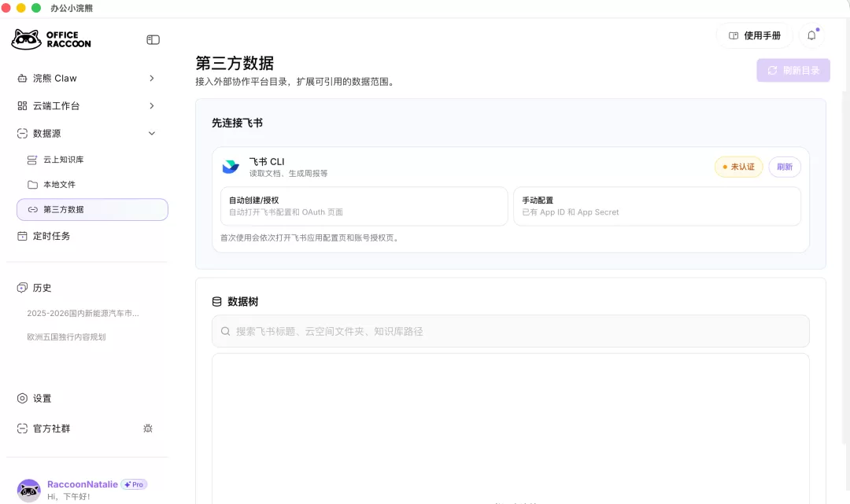The width and height of the screenshot is (850, 504).
Task: Click the 飞书 CLI logo icon
Action: click(231, 167)
